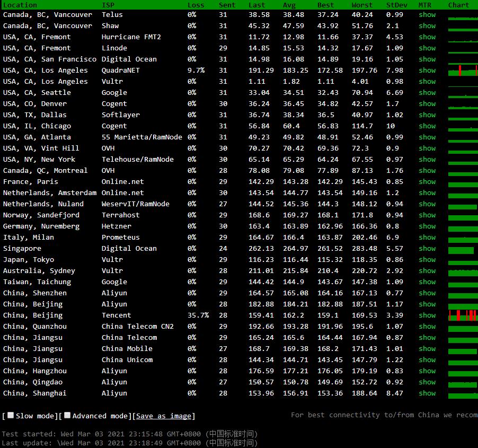Image resolution: width=478 pixels, height=448 pixels.
Task: Click the 35.7% loss value for Tencent
Action: (x=198, y=315)
